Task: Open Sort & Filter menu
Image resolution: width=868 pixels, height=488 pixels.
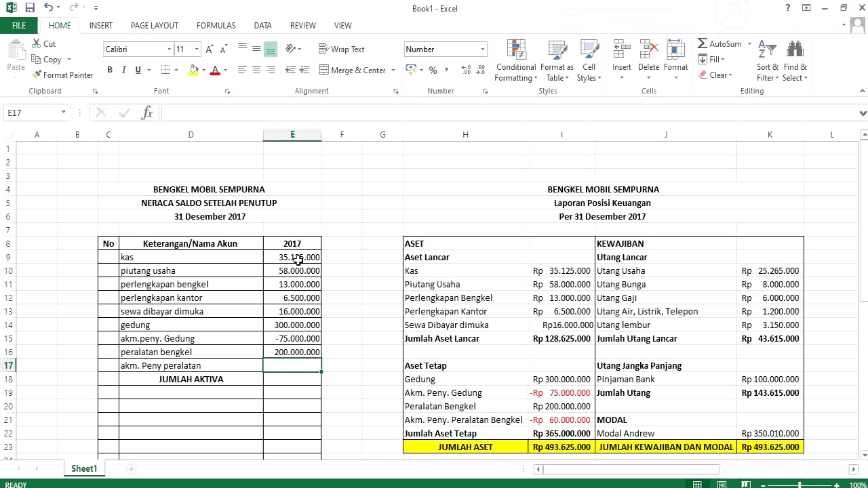Action: pos(768,61)
